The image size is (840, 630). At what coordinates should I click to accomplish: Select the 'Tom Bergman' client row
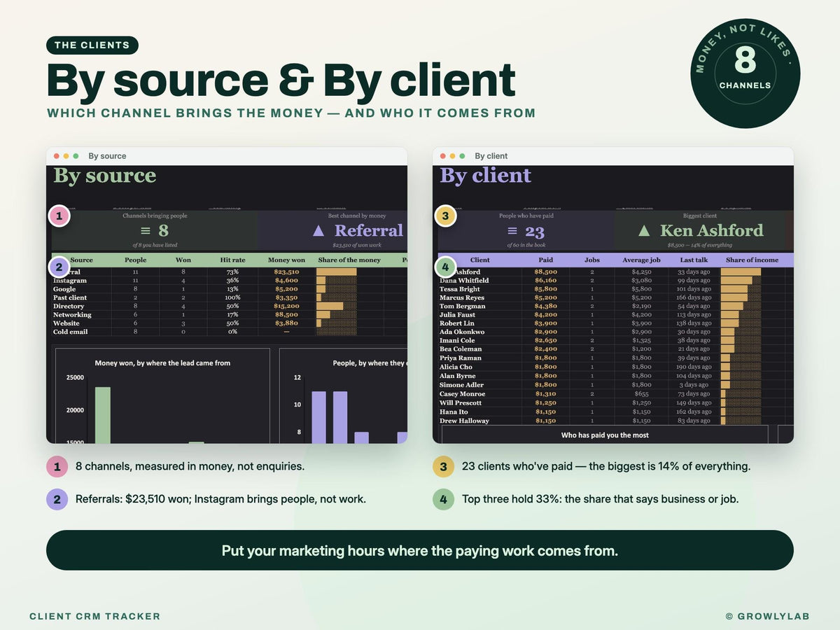(461, 306)
